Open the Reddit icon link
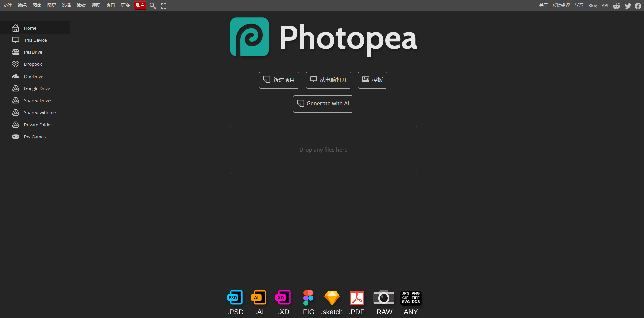 [x=616, y=6]
